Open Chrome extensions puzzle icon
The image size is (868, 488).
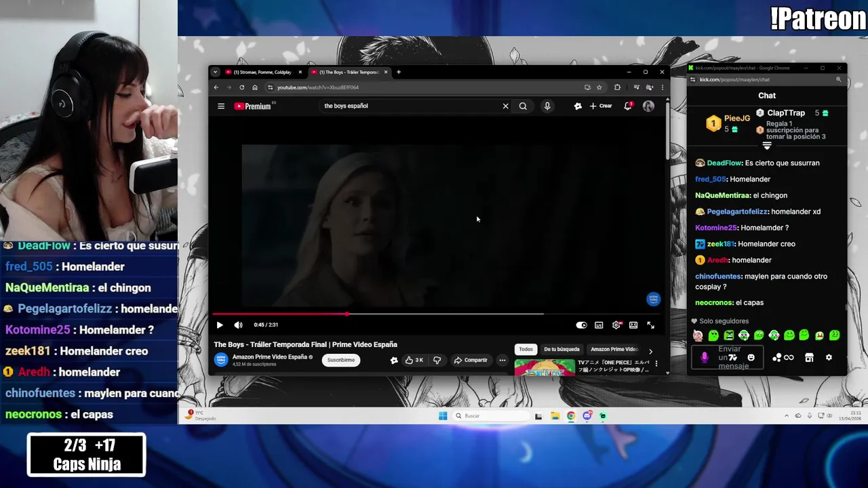[617, 87]
